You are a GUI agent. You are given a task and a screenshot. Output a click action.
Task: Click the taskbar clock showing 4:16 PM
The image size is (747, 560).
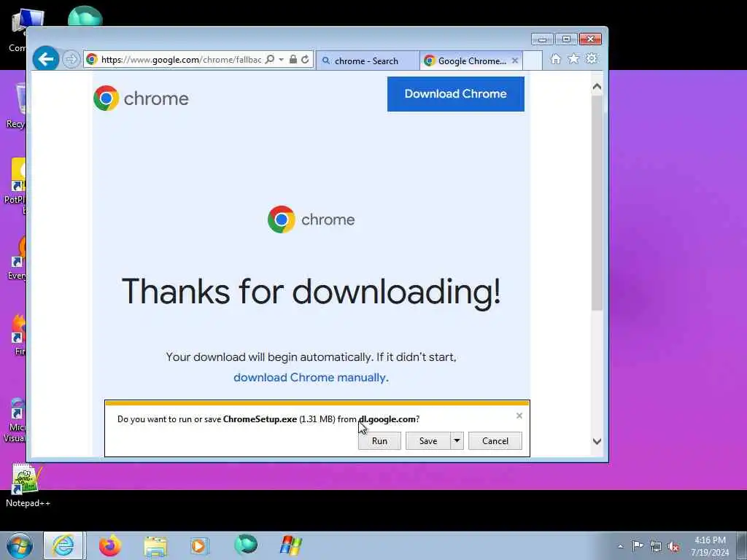pos(710,546)
